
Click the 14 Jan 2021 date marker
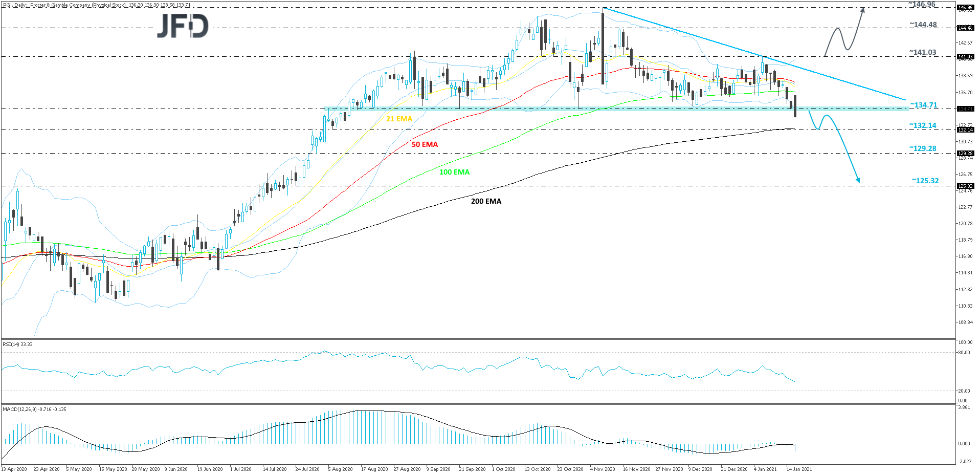[x=799, y=469]
